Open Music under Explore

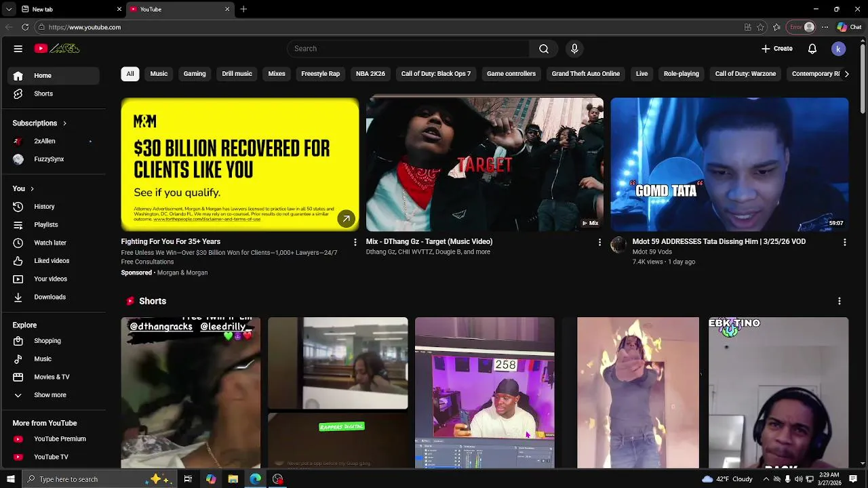point(53,359)
